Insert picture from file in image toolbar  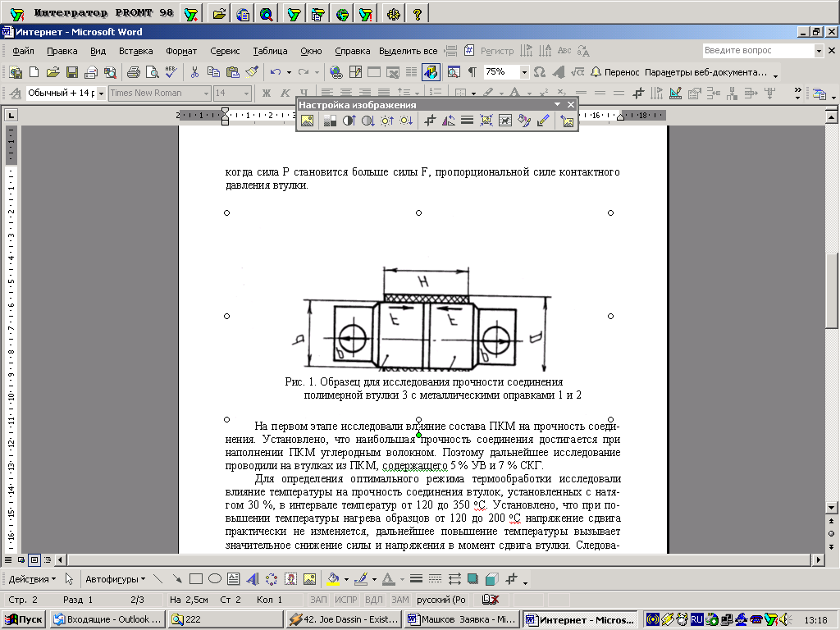[x=307, y=121]
